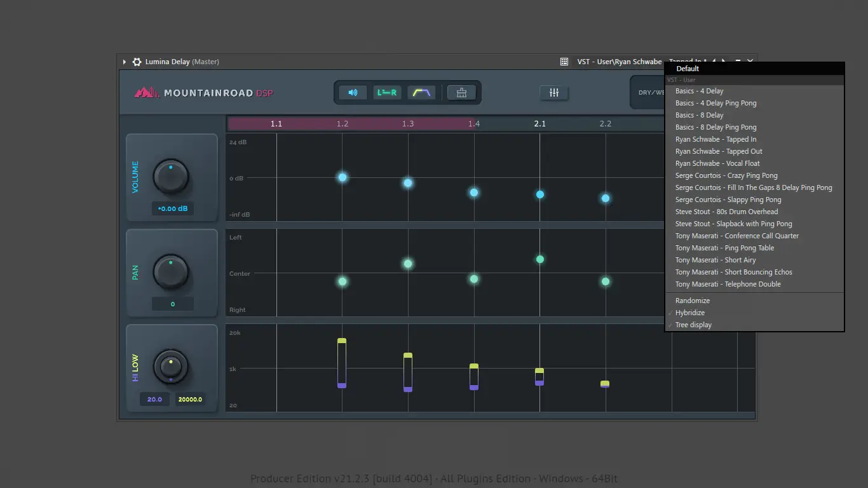The height and width of the screenshot is (488, 868).
Task: Grab the purple bottom handle of the 1.2 filter bar
Action: pyautogui.click(x=342, y=386)
